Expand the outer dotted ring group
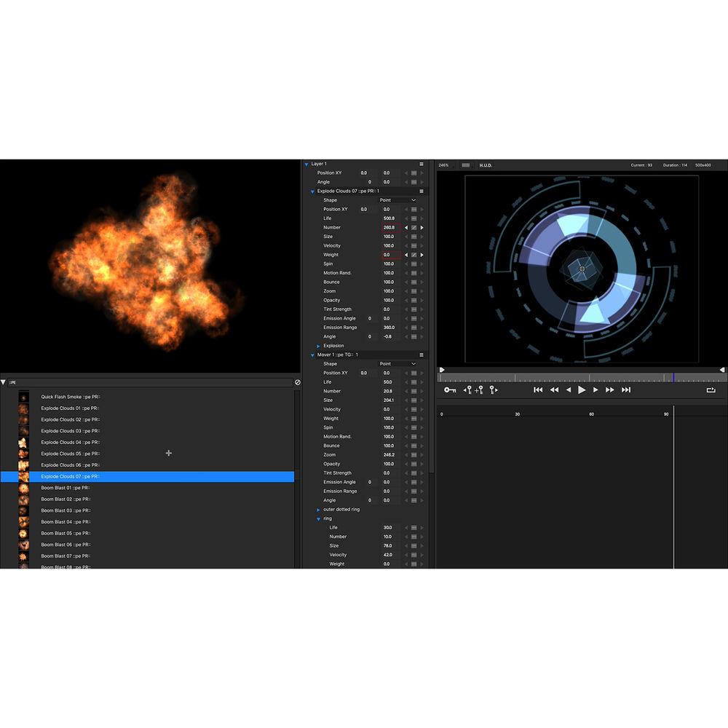This screenshot has height=728, width=728. (x=318, y=509)
